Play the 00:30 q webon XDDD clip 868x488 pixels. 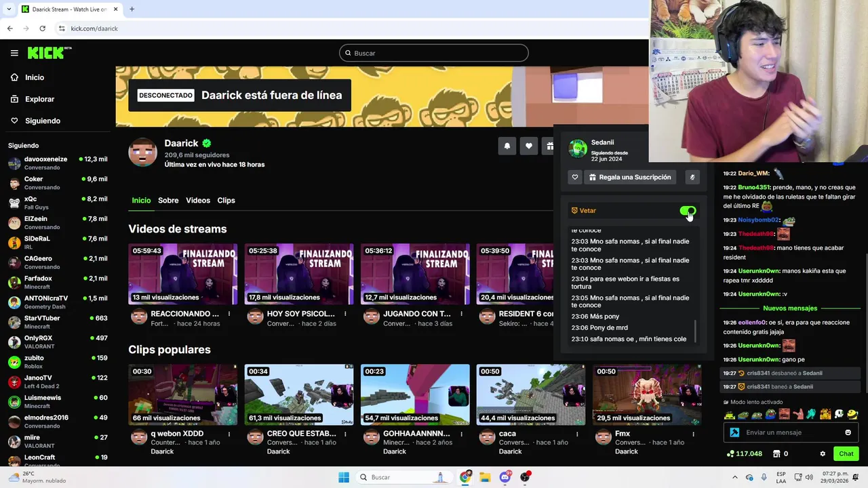pos(183,394)
